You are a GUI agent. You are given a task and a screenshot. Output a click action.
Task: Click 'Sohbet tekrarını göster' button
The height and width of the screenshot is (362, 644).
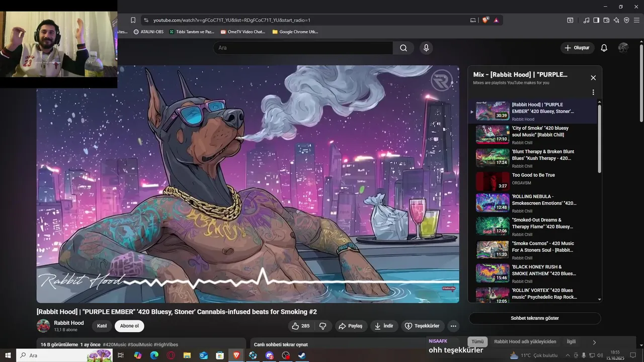tap(535, 318)
